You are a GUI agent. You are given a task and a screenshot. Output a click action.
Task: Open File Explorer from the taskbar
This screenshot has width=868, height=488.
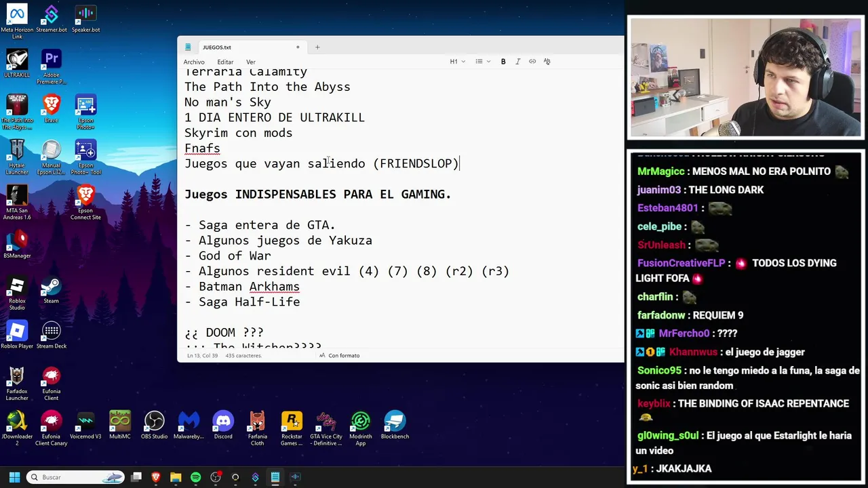point(176,477)
